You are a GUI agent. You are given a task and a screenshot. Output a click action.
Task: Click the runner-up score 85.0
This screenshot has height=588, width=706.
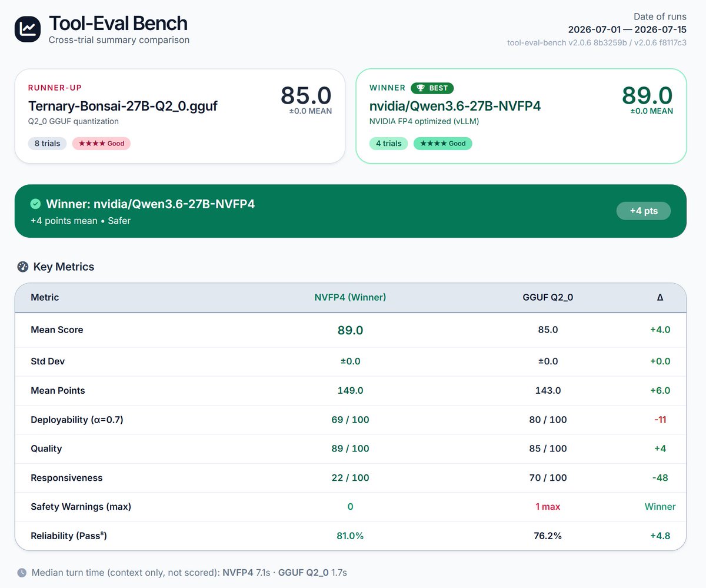tap(306, 95)
